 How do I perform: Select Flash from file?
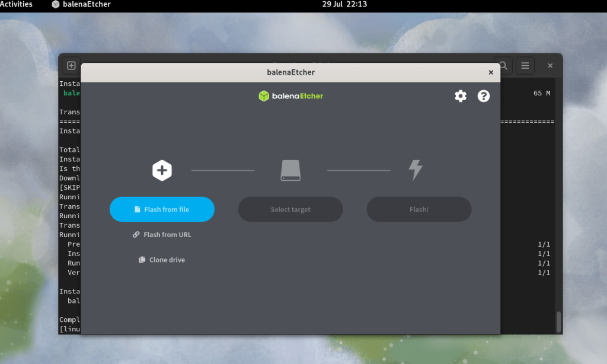pos(161,209)
